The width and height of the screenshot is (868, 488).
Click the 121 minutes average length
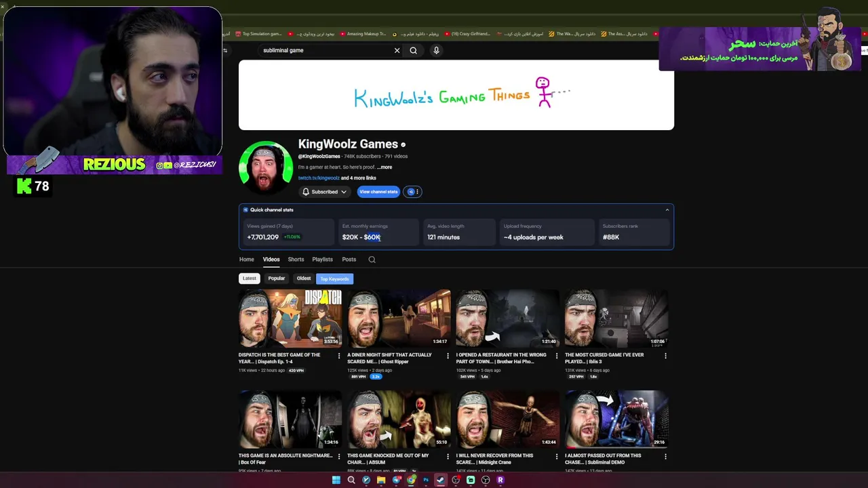(443, 237)
